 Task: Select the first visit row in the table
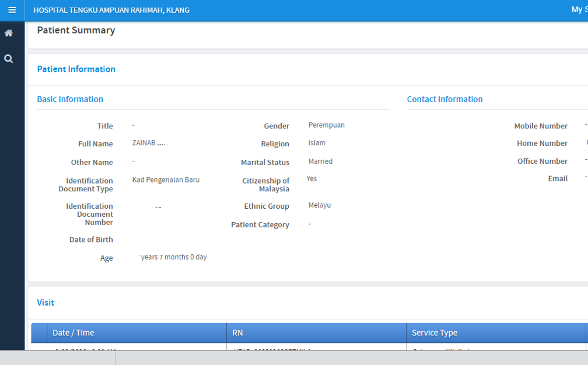(x=233, y=350)
